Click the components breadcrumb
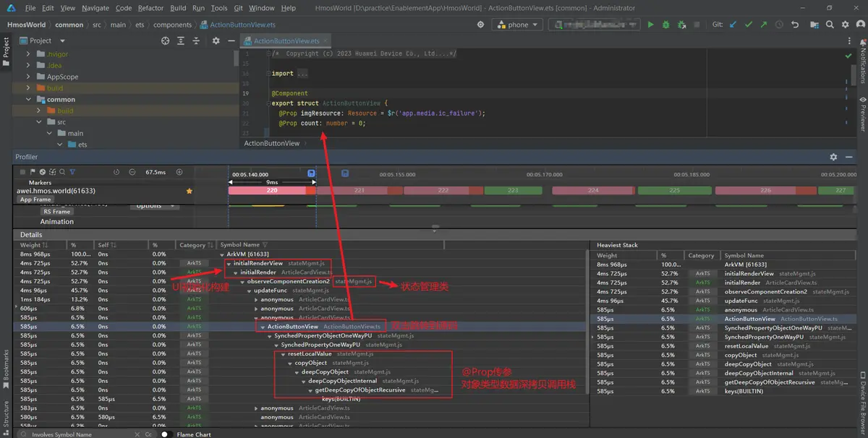The height and width of the screenshot is (438, 868). pyautogui.click(x=172, y=25)
